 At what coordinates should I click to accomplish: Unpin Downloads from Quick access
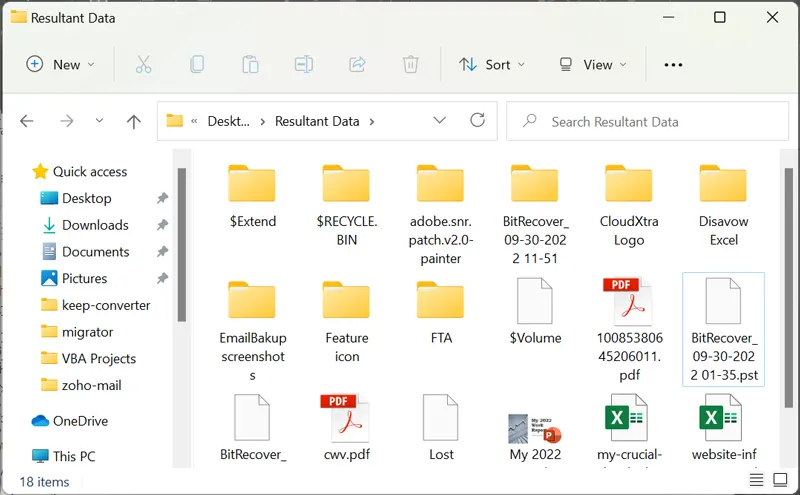(x=162, y=225)
